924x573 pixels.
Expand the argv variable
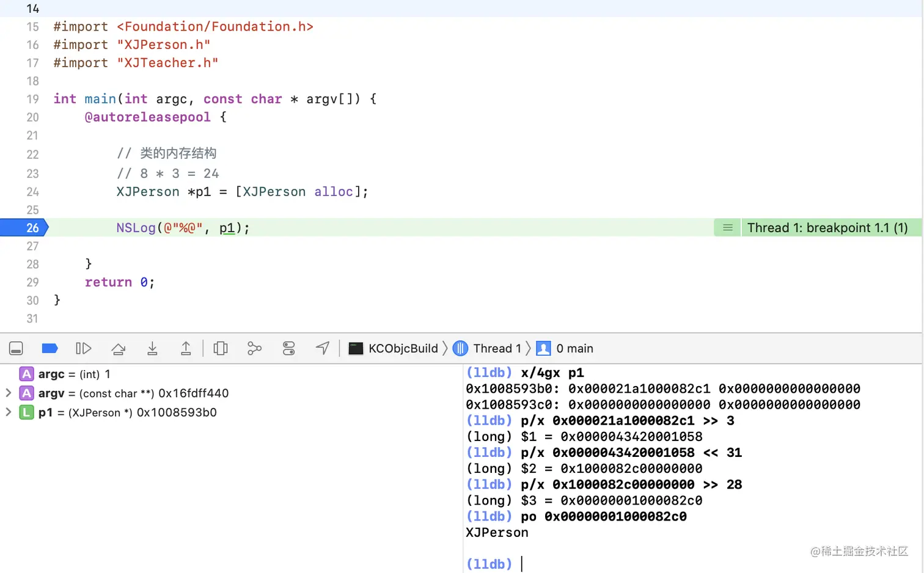pos(9,393)
